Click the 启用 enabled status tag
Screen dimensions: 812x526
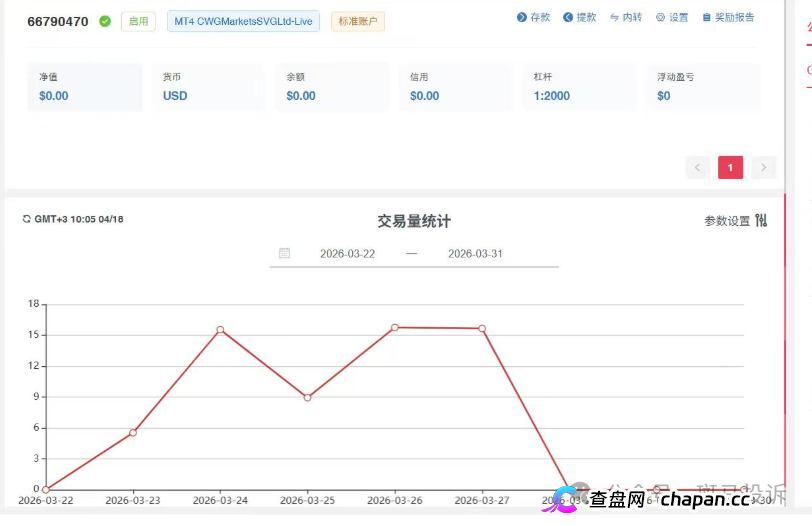(x=138, y=21)
